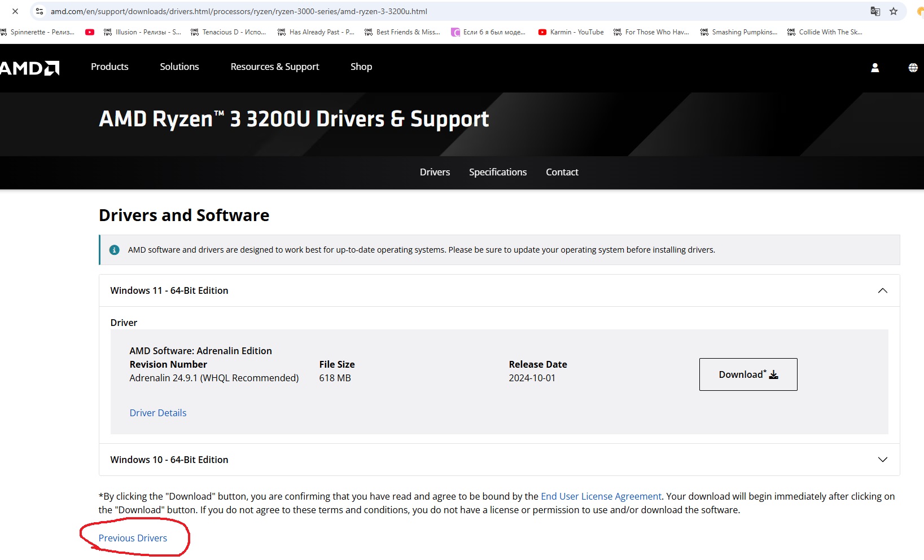Click the browser address bar URL

click(x=239, y=11)
